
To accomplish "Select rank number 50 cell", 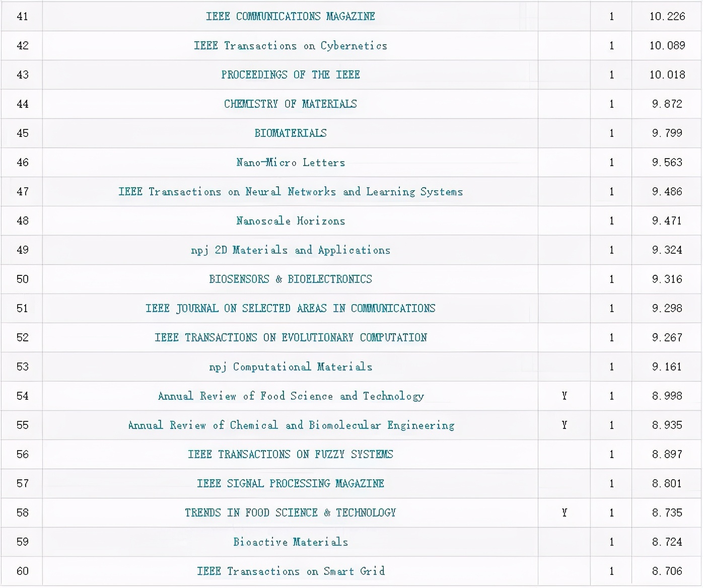I will coord(22,279).
